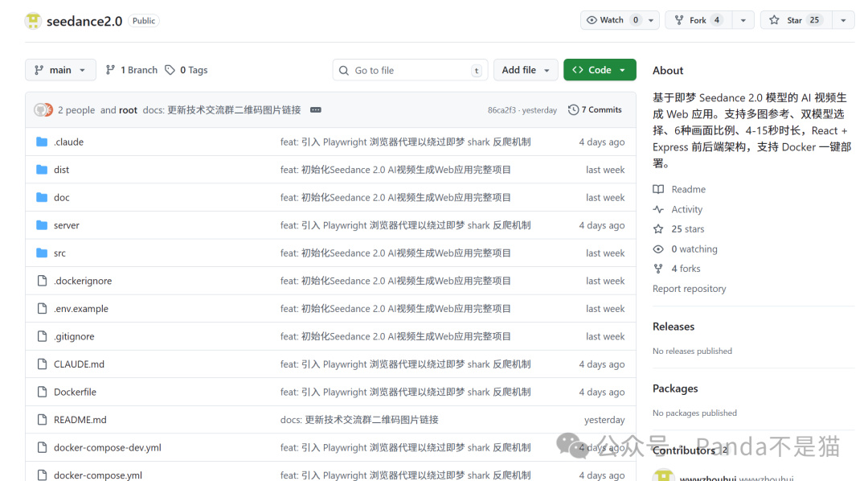
Task: View the 1 Branch link
Action: [x=132, y=70]
